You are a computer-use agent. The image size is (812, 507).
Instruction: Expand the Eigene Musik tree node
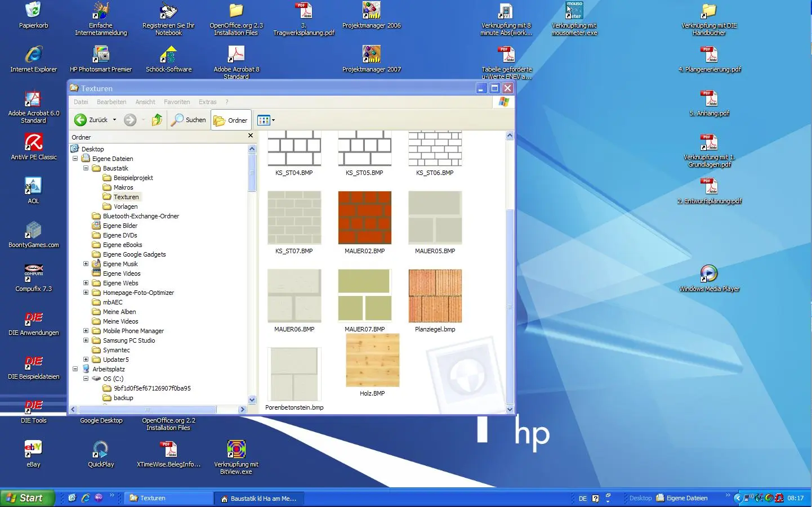86,264
